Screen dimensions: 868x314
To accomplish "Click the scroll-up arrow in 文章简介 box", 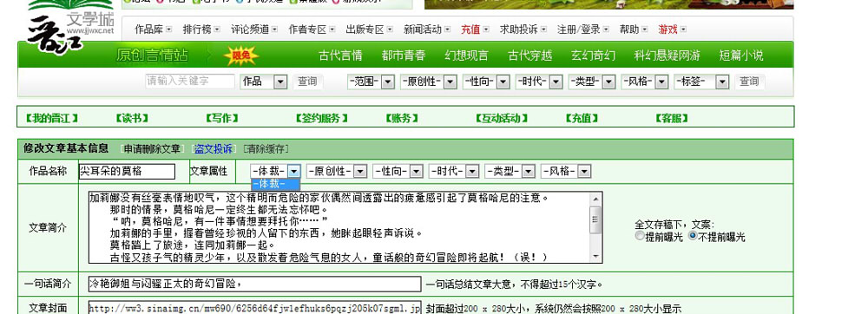I will [x=595, y=199].
